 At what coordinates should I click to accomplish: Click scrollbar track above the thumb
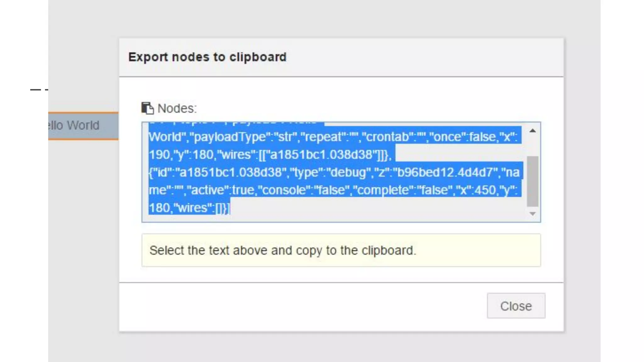(532, 145)
